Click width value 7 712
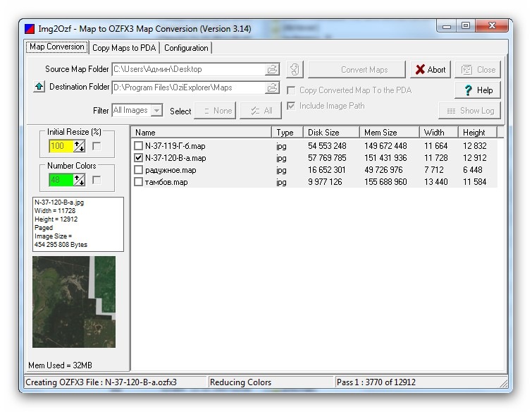Image resolution: width=532 pixels, height=412 pixels. click(433, 170)
